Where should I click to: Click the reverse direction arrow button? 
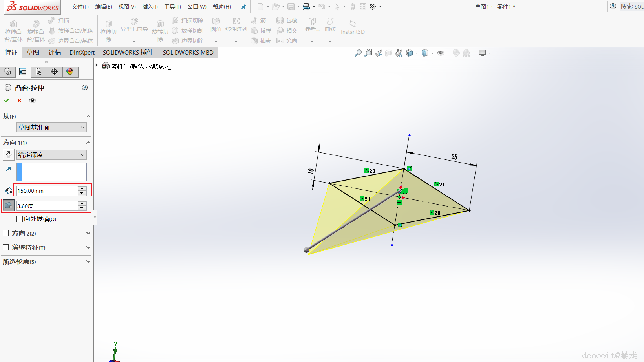(x=9, y=155)
